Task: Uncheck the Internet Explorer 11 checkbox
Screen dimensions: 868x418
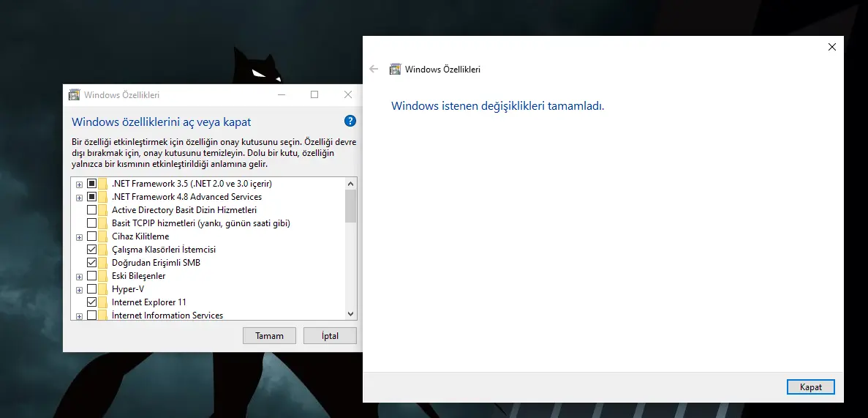Action: [x=92, y=302]
